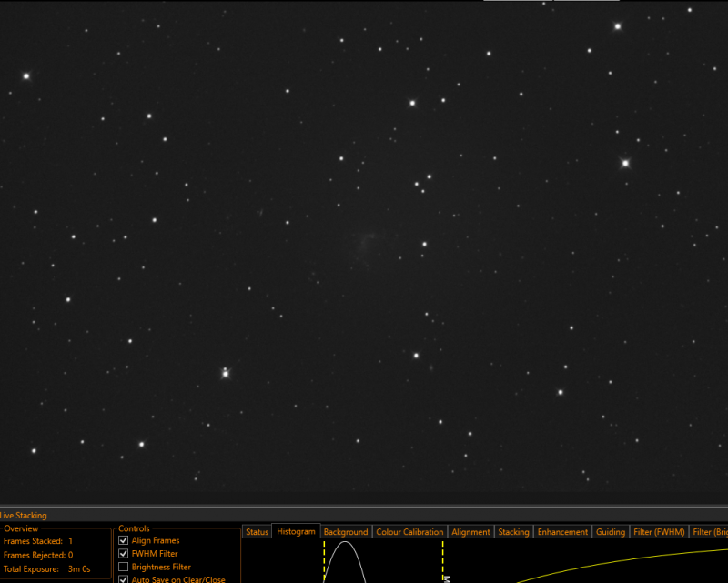Switch to the Alignment tab
Screen dimensions: 728x583
470,532
